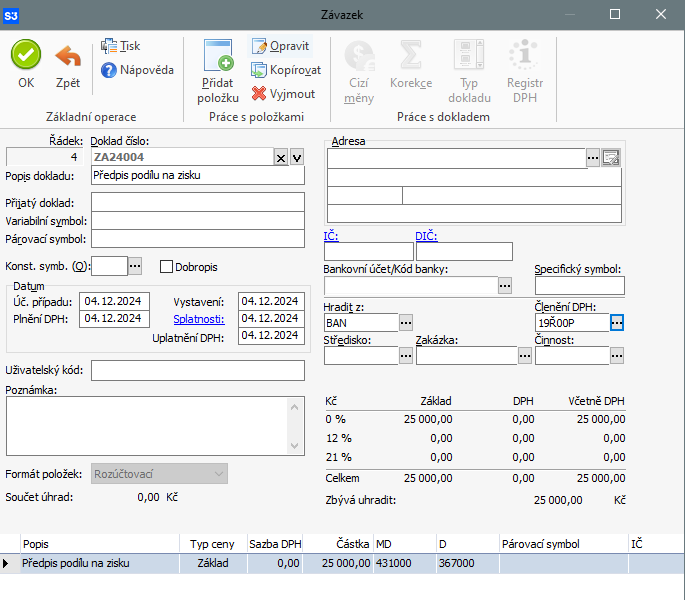Click Plnění DPH date field
685x600 pixels.
(x=114, y=319)
